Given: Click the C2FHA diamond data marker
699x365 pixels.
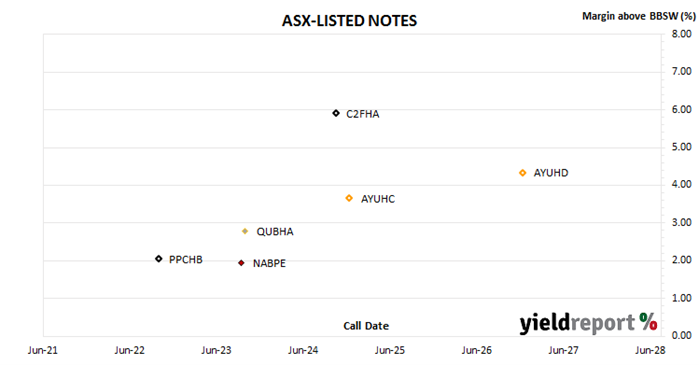Looking at the screenshot, I should [x=336, y=113].
